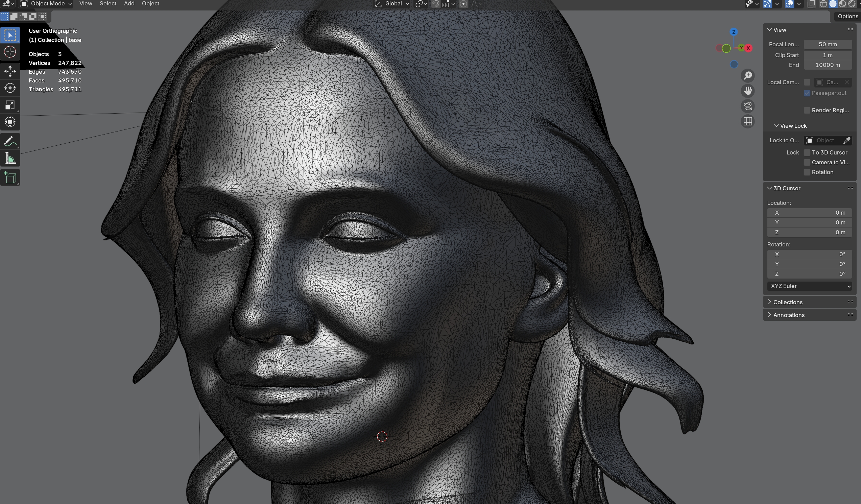Viewport: 861px width, 504px height.
Task: Open the Add menu
Action: (x=129, y=4)
